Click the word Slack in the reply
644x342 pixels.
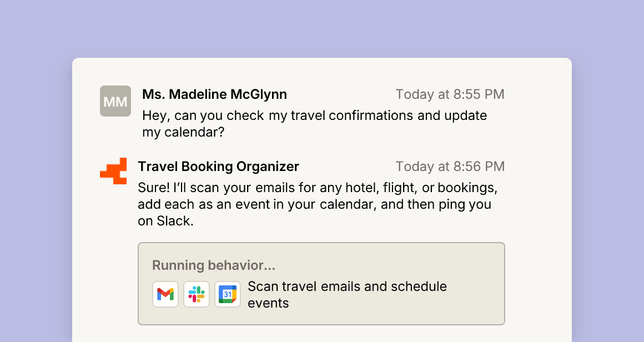coord(174,221)
